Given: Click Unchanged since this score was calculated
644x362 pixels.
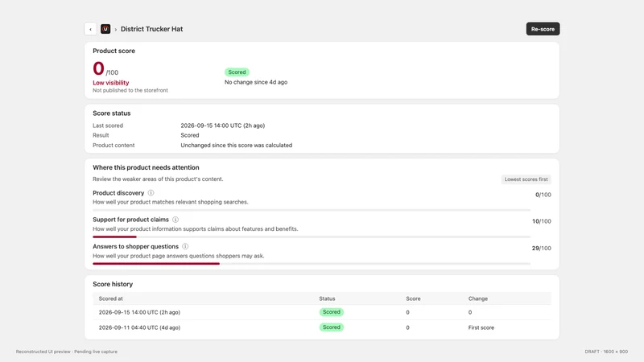Looking at the screenshot, I should 236,146.
